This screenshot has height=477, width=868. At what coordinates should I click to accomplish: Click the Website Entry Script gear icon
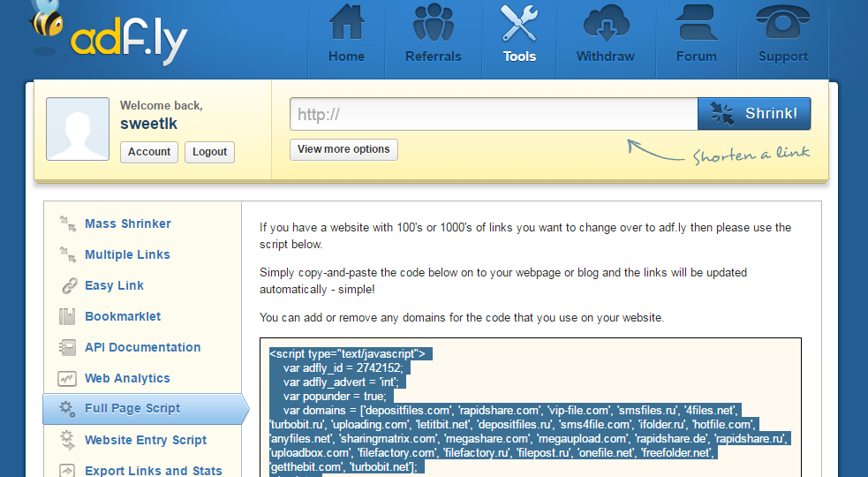[x=67, y=440]
